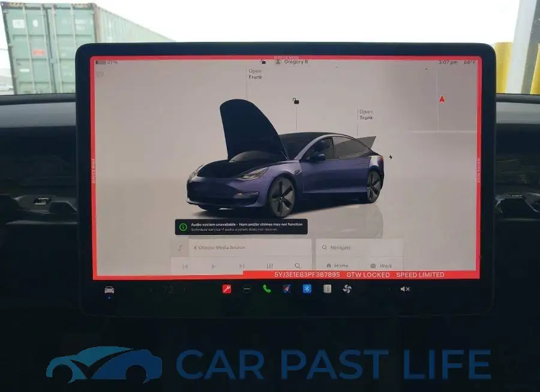The image size is (540, 392).
Task: Open the media equalizer bars control
Action: tap(269, 266)
